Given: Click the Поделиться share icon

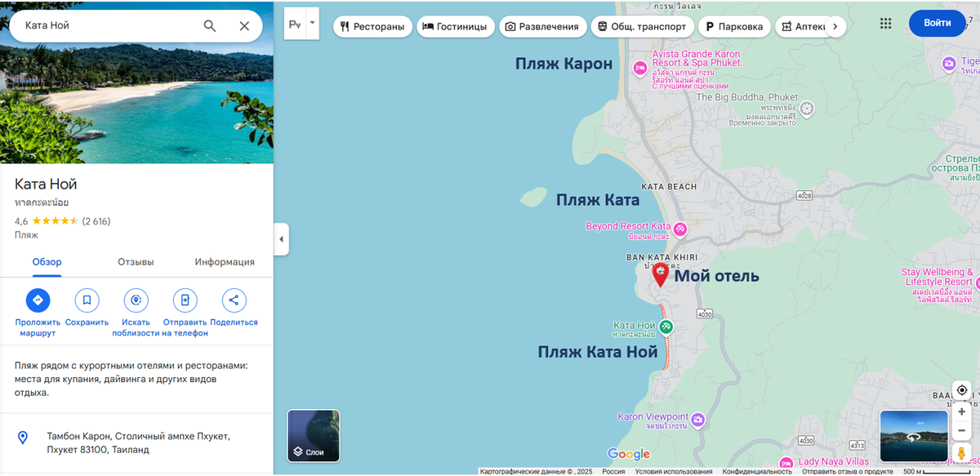Looking at the screenshot, I should [x=234, y=300].
